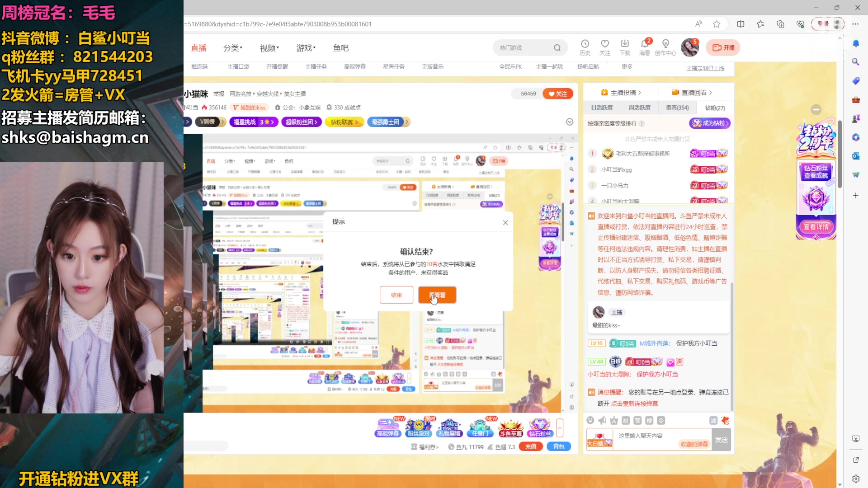Click the browser favorites star icon

(717, 24)
